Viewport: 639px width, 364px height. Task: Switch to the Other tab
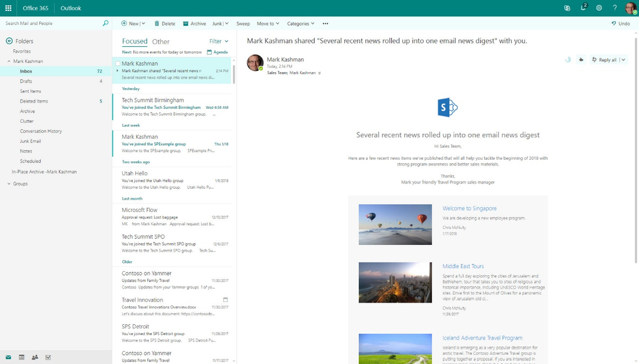161,42
